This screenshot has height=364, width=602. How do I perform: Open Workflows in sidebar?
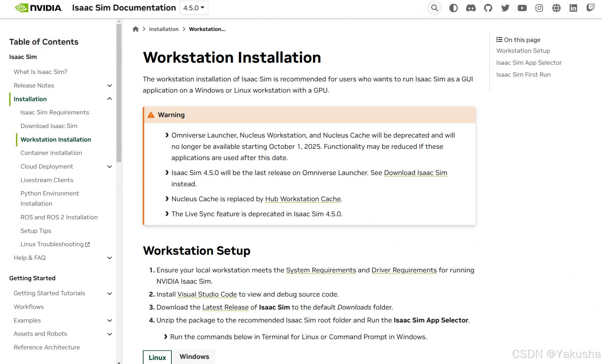point(29,307)
